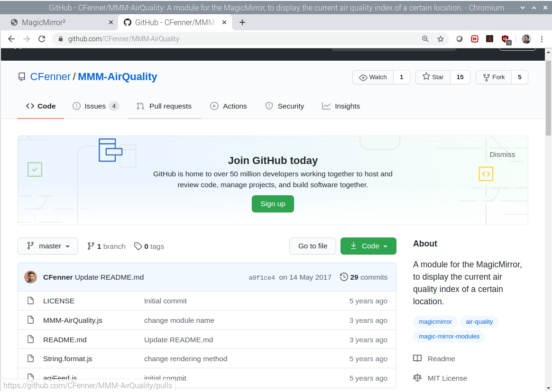552x392 pixels.
Task: Click the air-quality topic tag
Action: (x=479, y=322)
